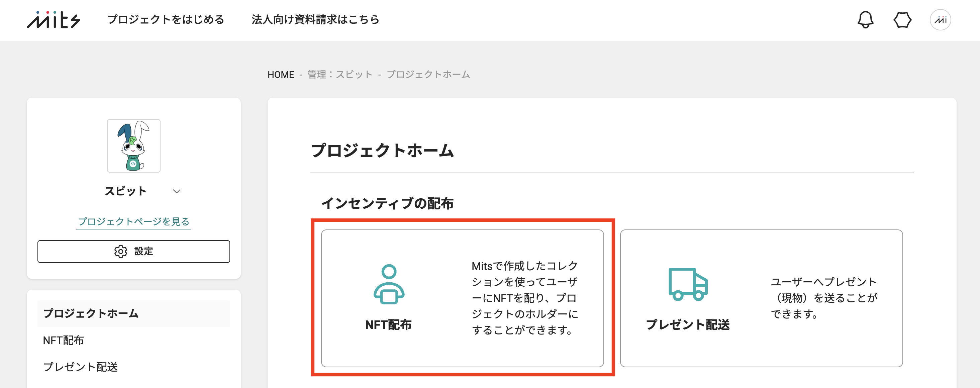Click the Mits logo in header
Screen dimensions: 980x388
pos(54,20)
